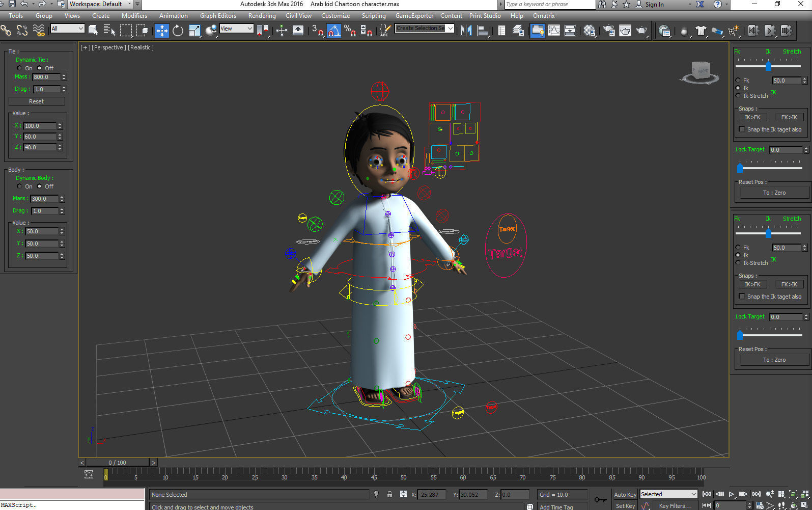Image resolution: width=812 pixels, height=510 pixels.
Task: Select Fk radio in lower right panel
Action: tap(738, 248)
